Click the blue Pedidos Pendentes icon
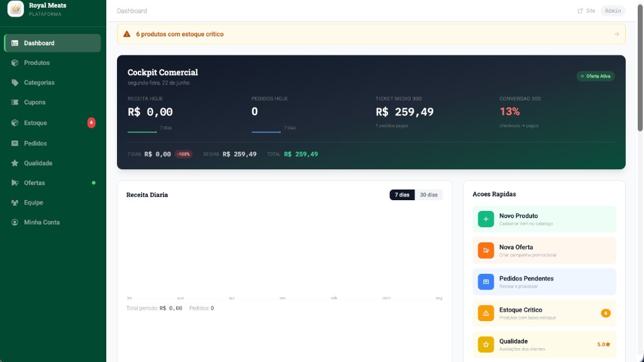 [x=486, y=282]
